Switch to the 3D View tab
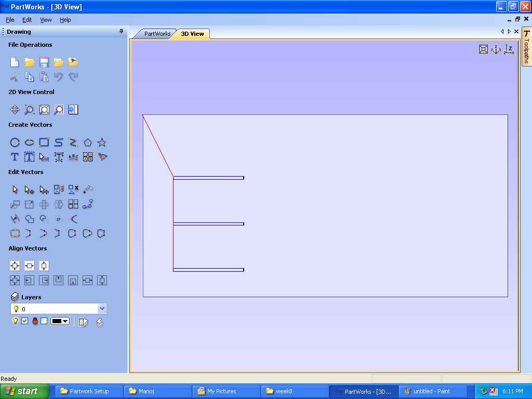This screenshot has height=399, width=532. click(x=192, y=34)
